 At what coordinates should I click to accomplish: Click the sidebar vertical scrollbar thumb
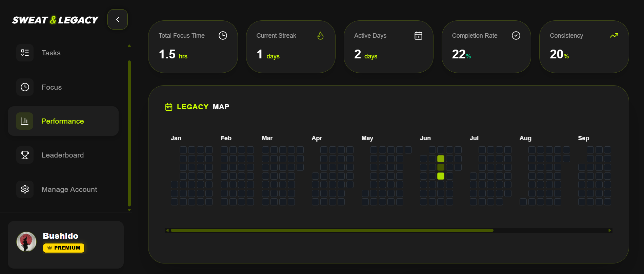point(129,133)
